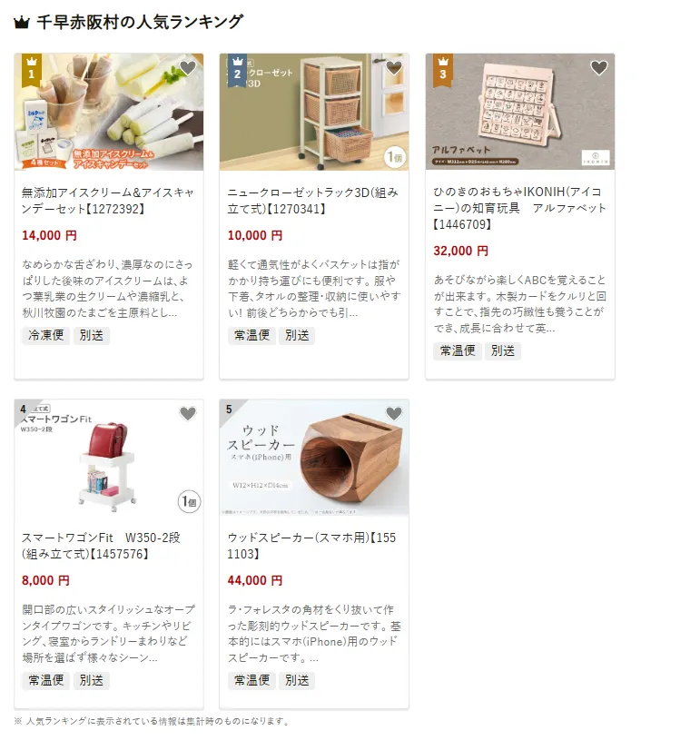Toggle heart on New Closet Rack 3D

point(393,68)
